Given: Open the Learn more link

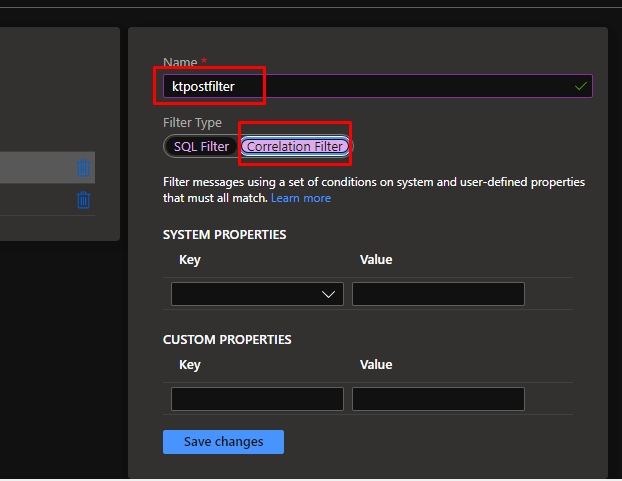Looking at the screenshot, I should click(x=301, y=198).
